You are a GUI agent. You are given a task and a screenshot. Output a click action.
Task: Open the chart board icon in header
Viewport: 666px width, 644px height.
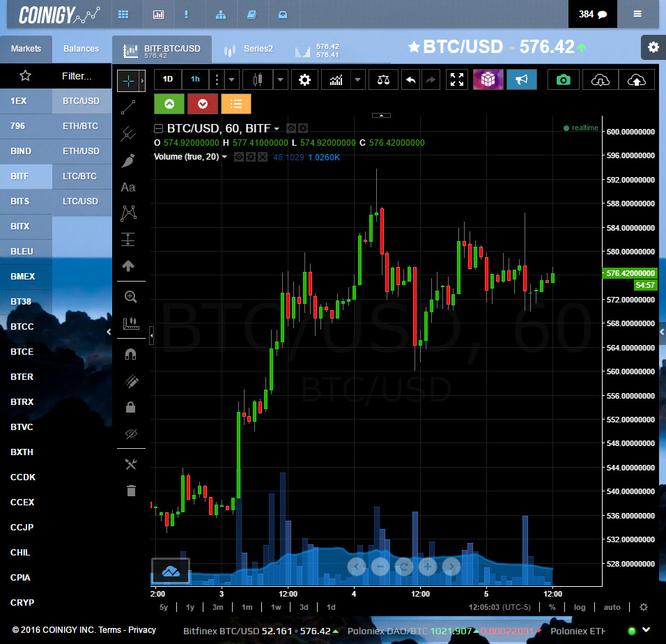click(158, 15)
